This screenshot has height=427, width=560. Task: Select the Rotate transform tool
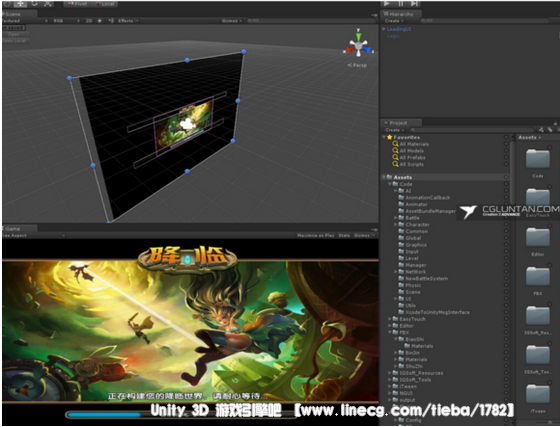click(34, 4)
